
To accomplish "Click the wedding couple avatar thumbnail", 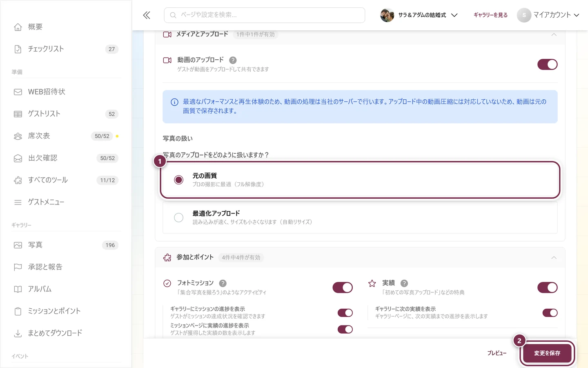I will 387,15.
